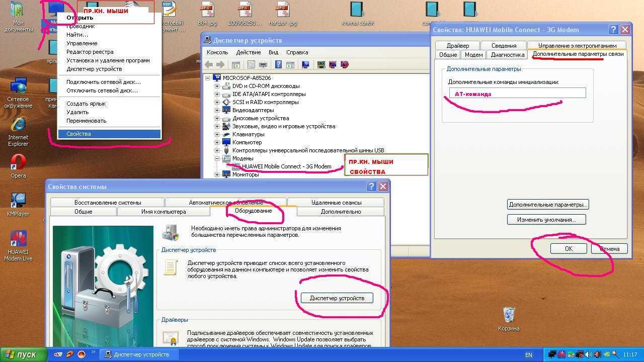Click Отмена in HUAWEI modem properties
The height and width of the screenshot is (362, 644).
609,248
